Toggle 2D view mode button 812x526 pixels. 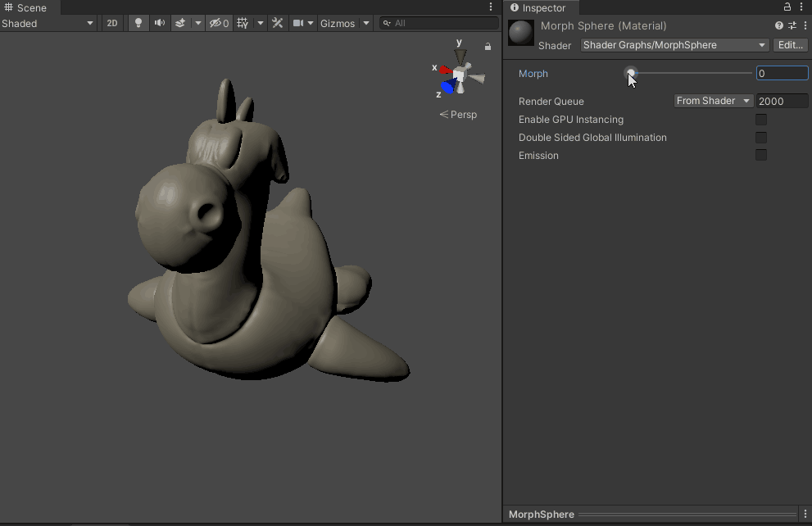pyautogui.click(x=112, y=23)
